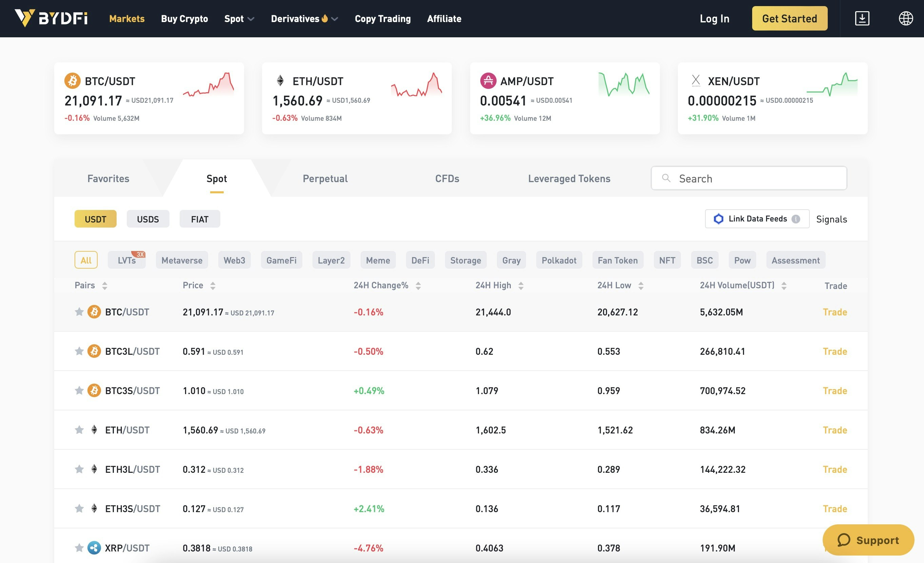924x563 pixels.
Task: Favorite the ETH3S/USDT pair star
Action: tap(79, 508)
